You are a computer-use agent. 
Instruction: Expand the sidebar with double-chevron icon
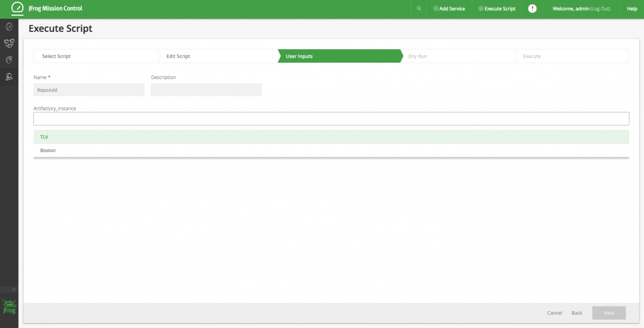14,290
